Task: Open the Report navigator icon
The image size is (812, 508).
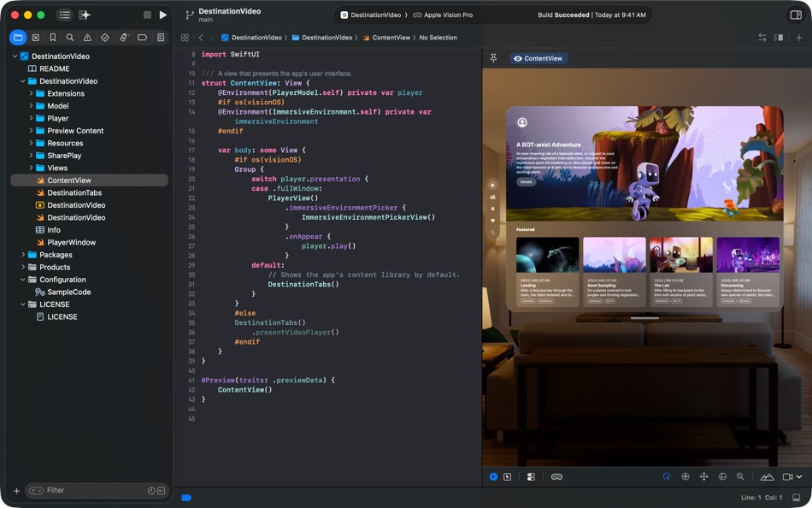Action: click(x=160, y=37)
